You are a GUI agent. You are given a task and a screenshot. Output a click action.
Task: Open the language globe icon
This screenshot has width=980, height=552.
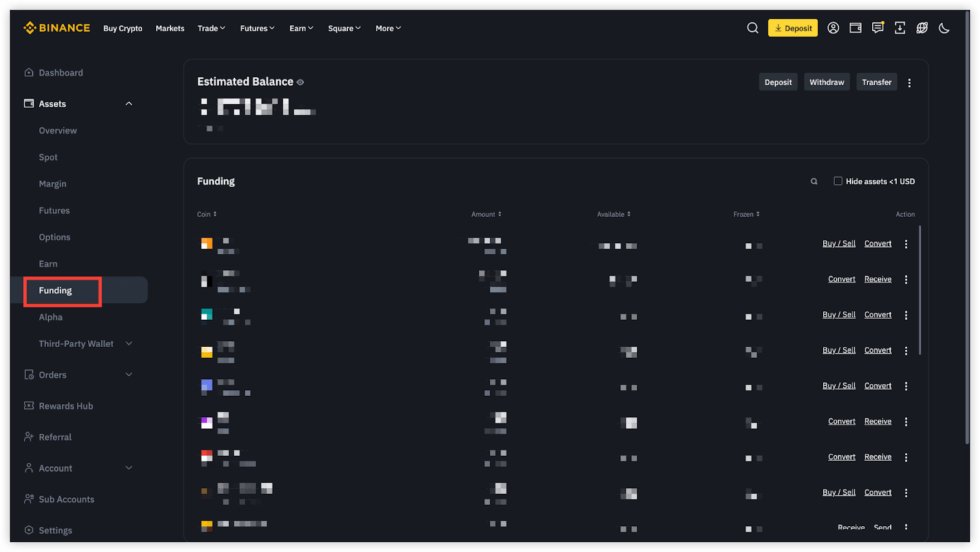922,28
